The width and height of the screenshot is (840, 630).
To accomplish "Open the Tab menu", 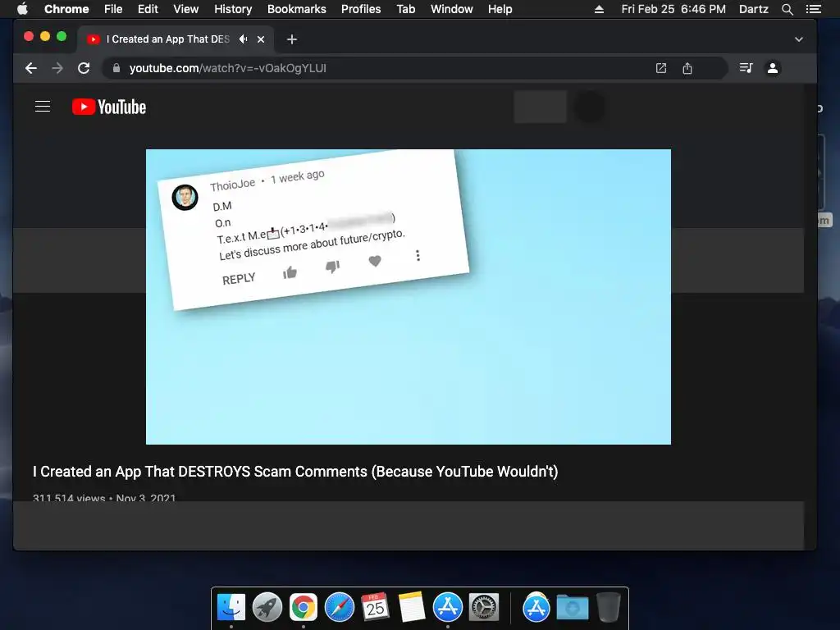I will pos(406,9).
